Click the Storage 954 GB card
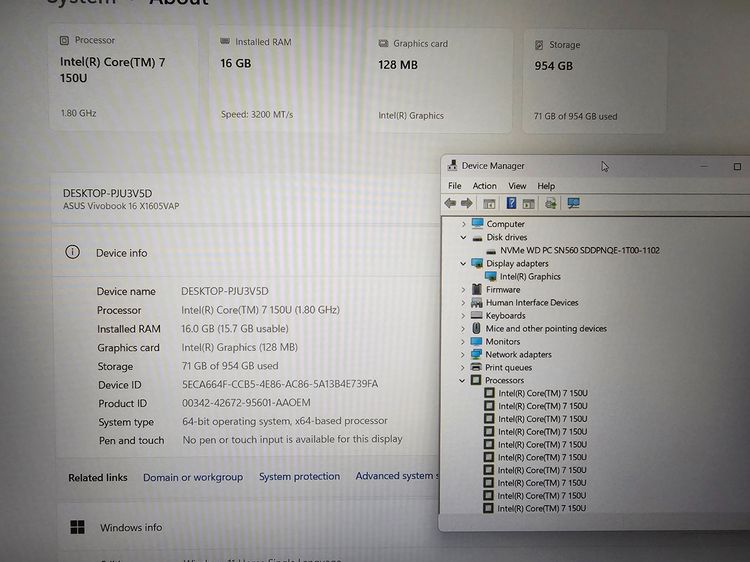The width and height of the screenshot is (750, 562). pyautogui.click(x=595, y=81)
